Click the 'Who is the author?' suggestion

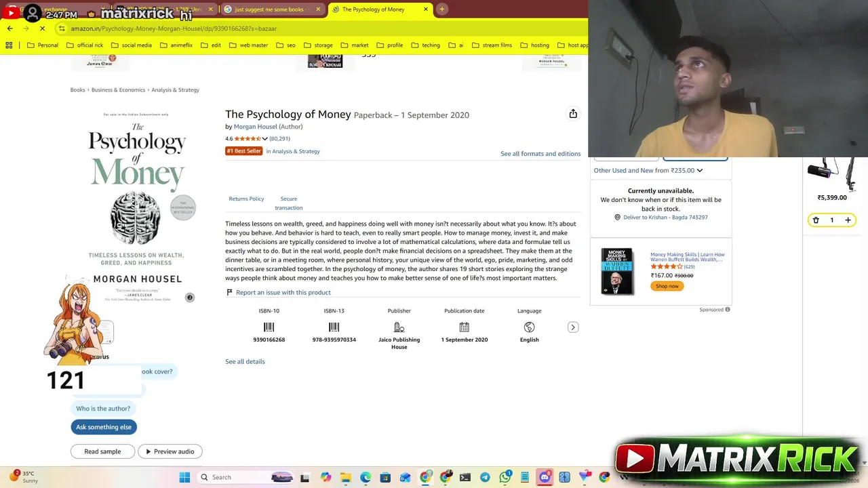103,409
